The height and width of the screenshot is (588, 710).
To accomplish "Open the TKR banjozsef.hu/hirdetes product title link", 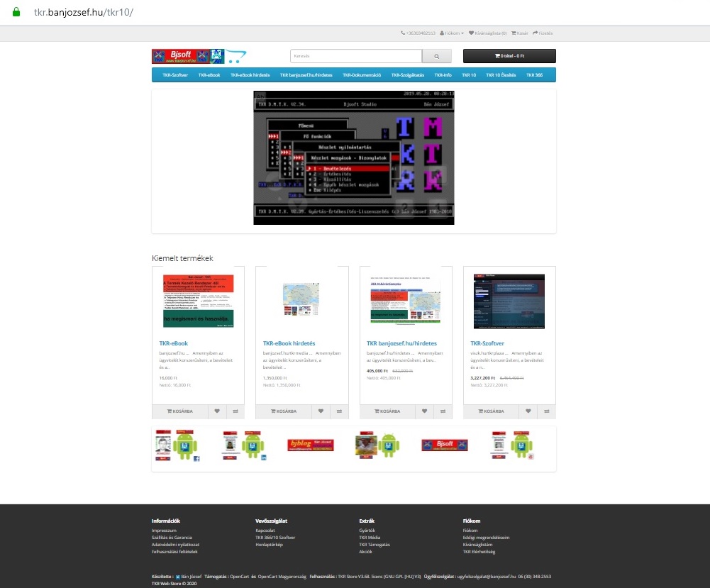I will click(x=401, y=343).
